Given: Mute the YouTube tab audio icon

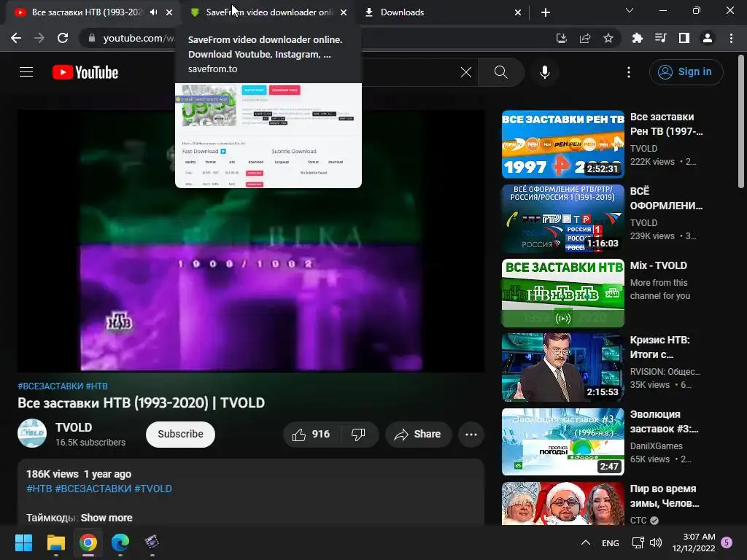Looking at the screenshot, I should point(153,12).
